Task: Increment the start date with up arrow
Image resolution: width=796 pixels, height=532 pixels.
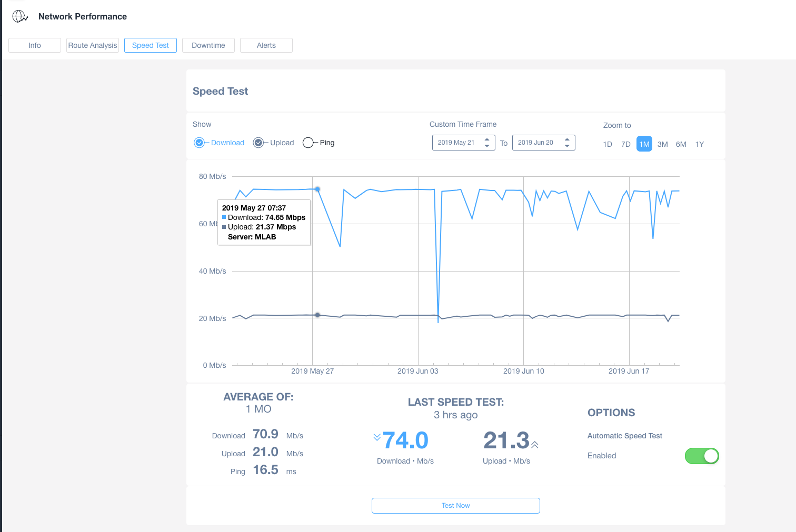Action: (487, 139)
